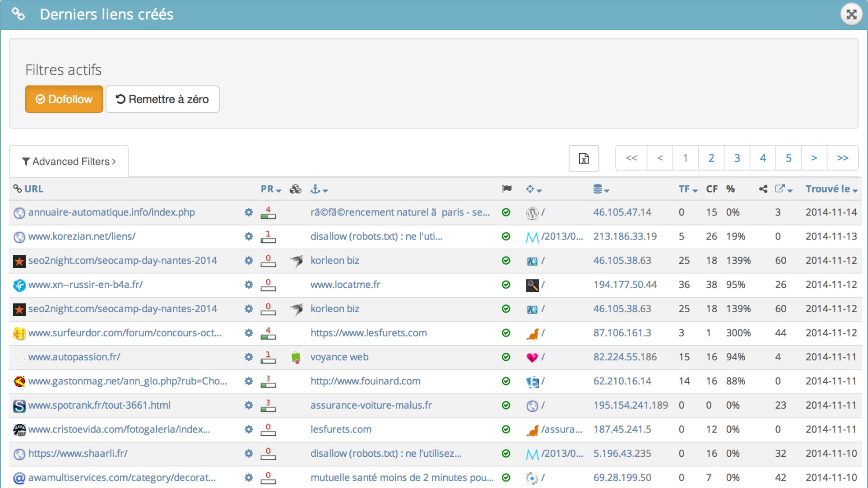The width and height of the screenshot is (868, 488).
Task: Click the CF percentage column header
Action: (x=730, y=189)
